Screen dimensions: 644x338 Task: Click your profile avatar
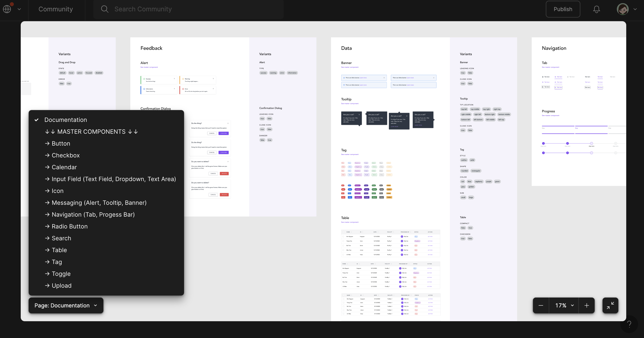(623, 9)
